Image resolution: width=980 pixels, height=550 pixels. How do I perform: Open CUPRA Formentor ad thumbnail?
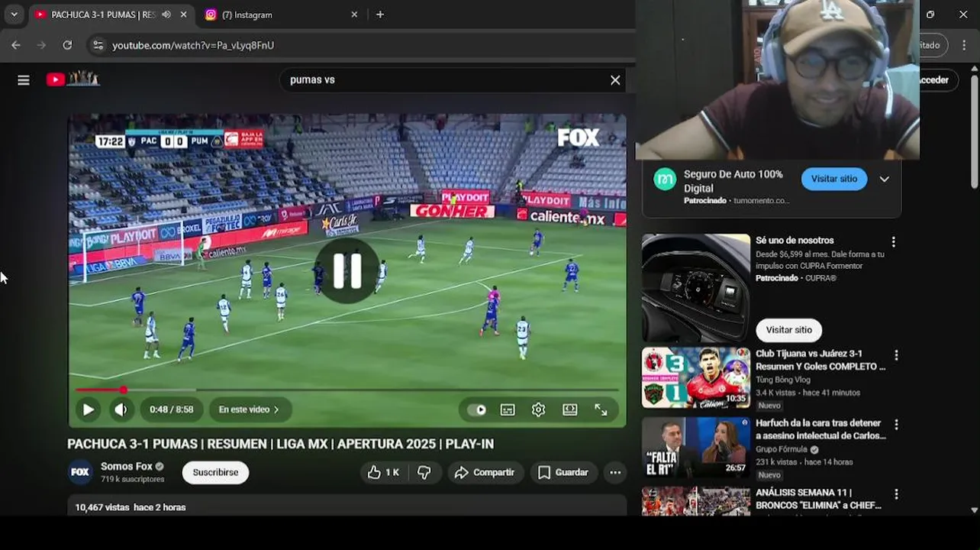coord(696,288)
